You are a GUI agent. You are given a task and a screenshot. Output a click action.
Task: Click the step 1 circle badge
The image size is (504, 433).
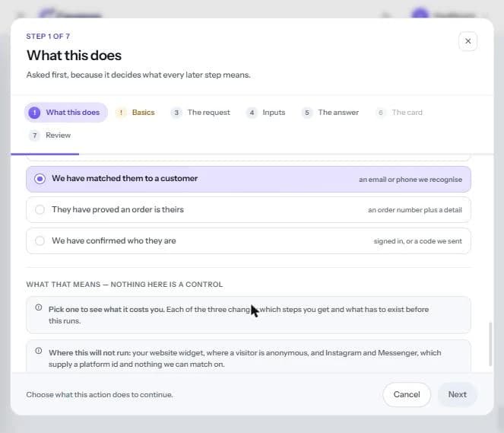pos(34,113)
